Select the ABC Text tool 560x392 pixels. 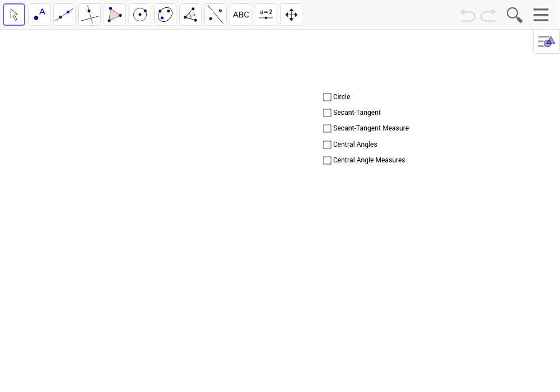[x=241, y=15]
